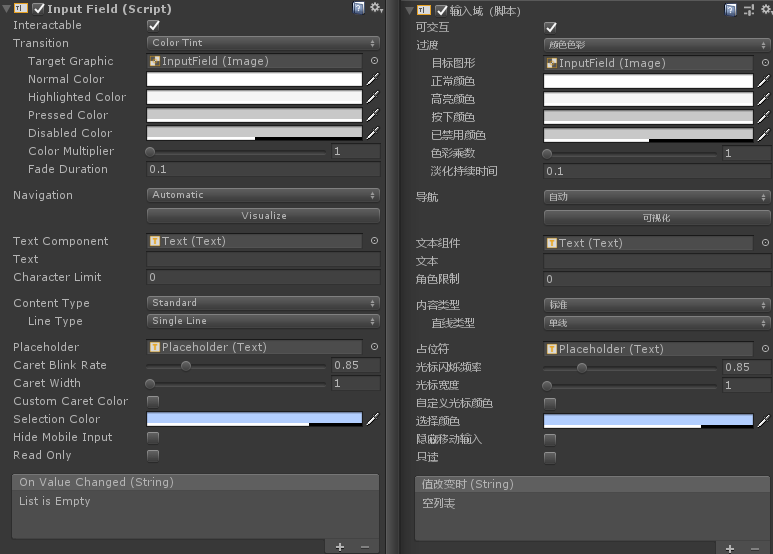Click Placeholder (Text) object field
The image size is (773, 554).
254,347
